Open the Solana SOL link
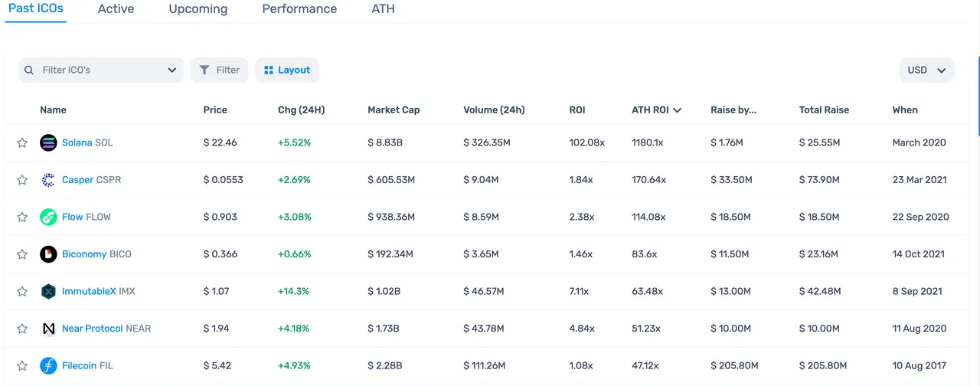980x386 pixels. (87, 142)
